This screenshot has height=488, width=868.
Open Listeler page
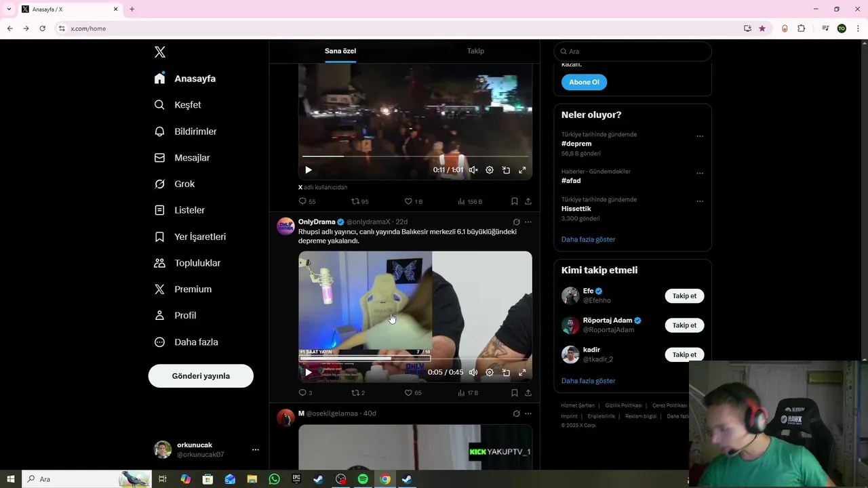pos(180,210)
